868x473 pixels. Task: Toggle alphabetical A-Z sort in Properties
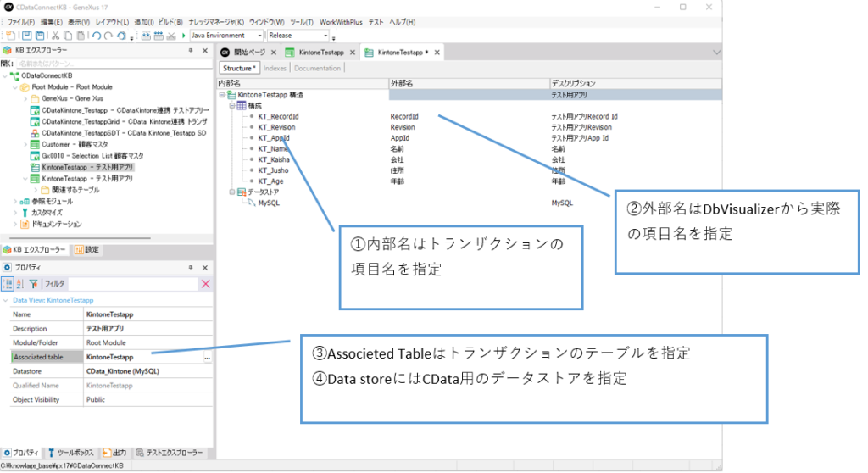tap(20, 284)
